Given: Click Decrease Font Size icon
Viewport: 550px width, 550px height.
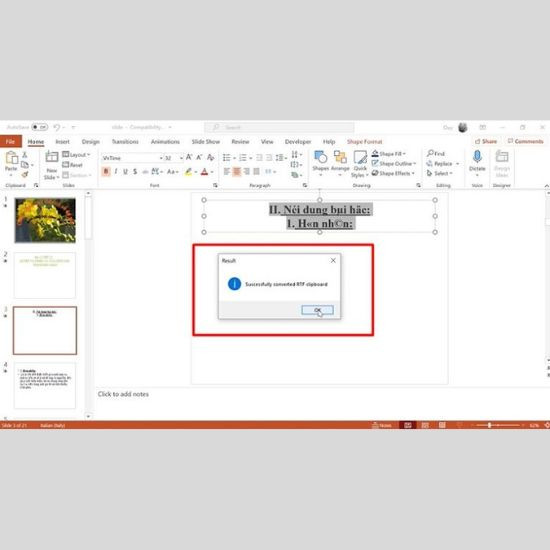Looking at the screenshot, I should tap(199, 157).
